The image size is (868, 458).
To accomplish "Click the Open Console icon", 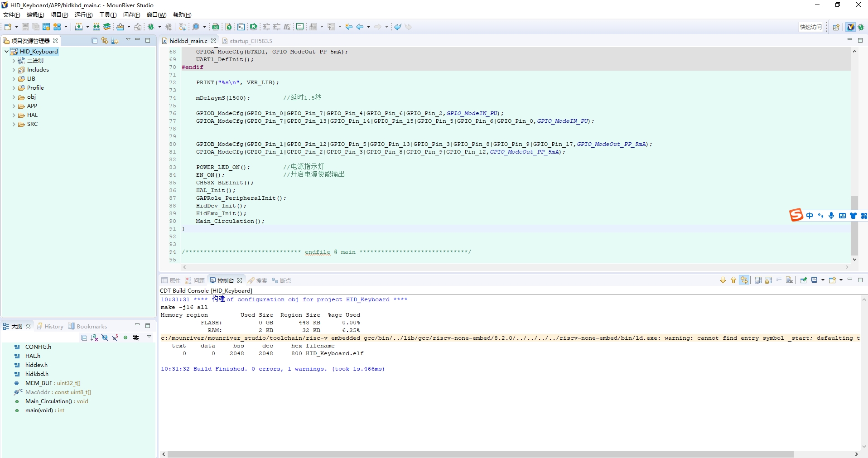I will (x=832, y=280).
